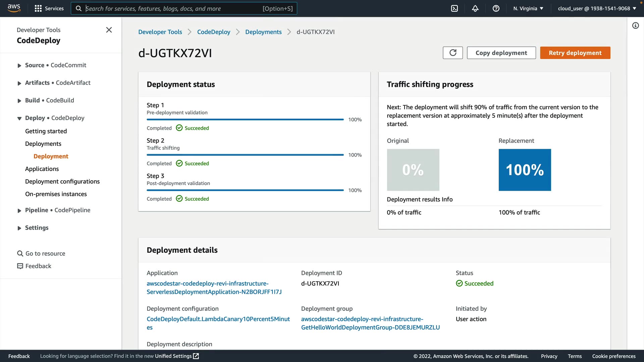Close the Developer Tools sidebar
This screenshot has height=362, width=644.
tap(109, 30)
